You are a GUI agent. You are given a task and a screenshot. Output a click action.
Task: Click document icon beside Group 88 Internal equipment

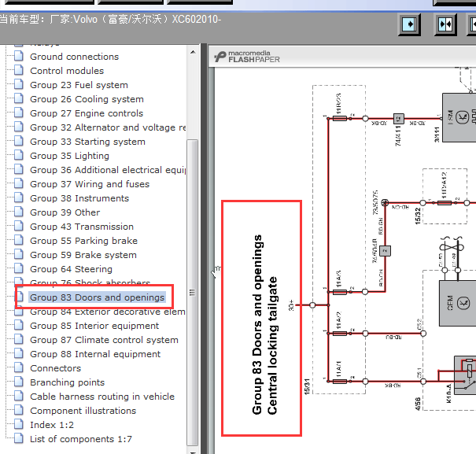pyautogui.click(x=19, y=354)
